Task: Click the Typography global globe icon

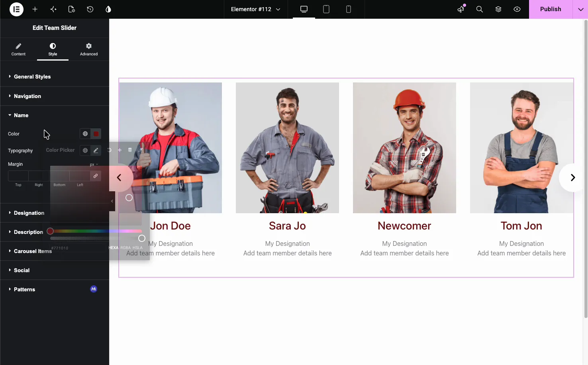Action: coord(85,150)
